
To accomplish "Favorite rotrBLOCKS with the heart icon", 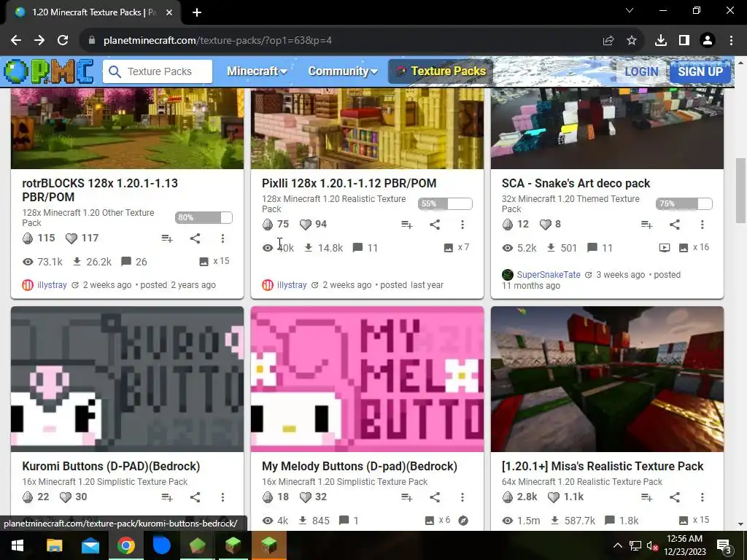I will coord(71,238).
